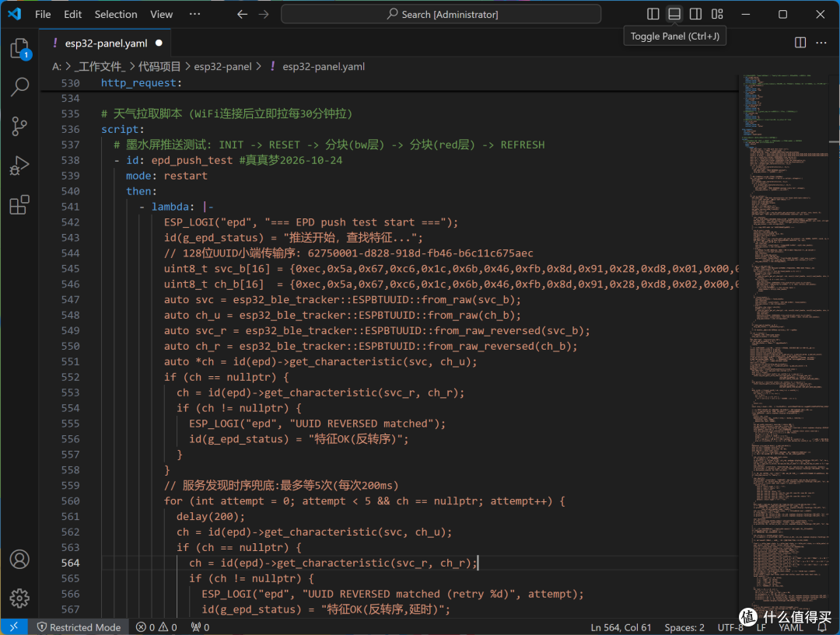Select the esp32-panel.yaml editor tab
This screenshot has height=635, width=840.
coord(106,44)
